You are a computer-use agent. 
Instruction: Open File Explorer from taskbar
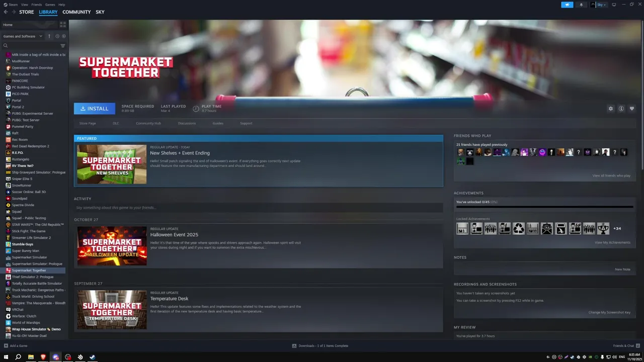coord(31,357)
